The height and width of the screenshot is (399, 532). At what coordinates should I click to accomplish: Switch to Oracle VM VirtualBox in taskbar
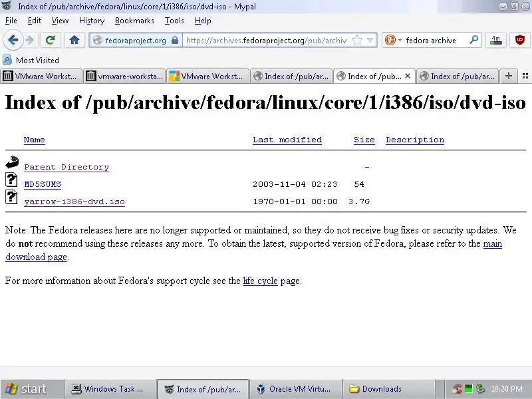click(295, 389)
